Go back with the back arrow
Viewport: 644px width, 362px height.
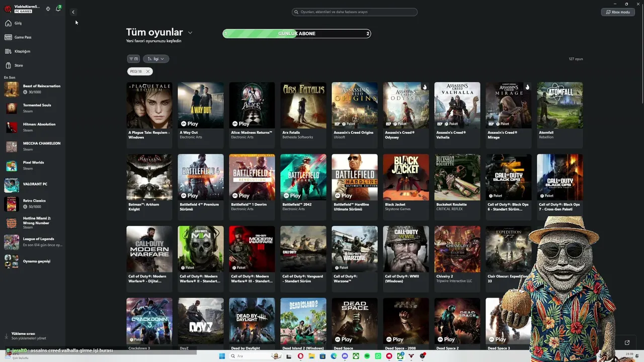click(x=73, y=12)
